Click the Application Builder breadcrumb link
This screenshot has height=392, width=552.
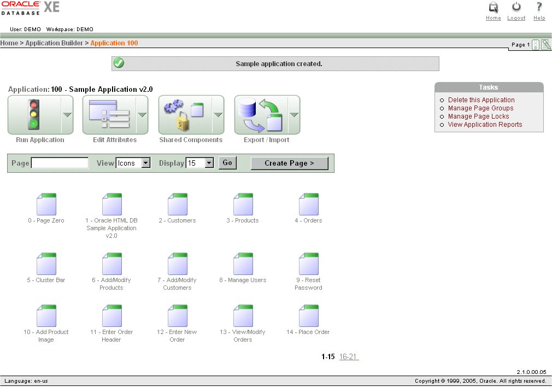point(54,43)
